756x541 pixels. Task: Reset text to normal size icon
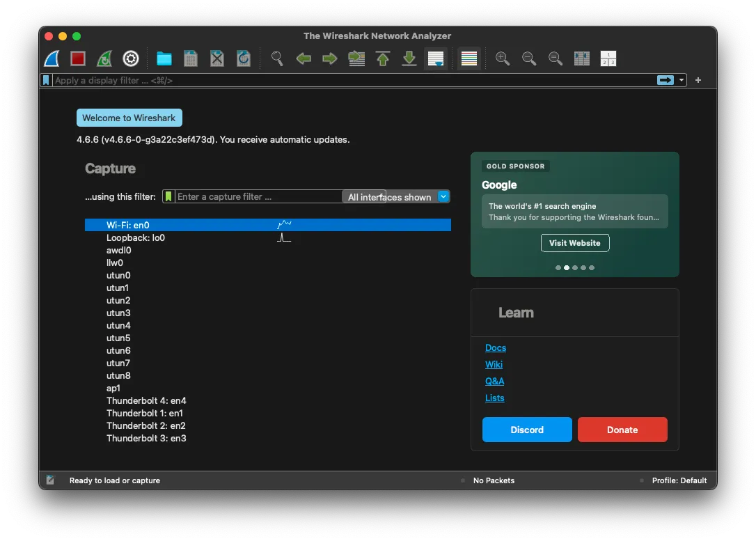[x=556, y=58]
